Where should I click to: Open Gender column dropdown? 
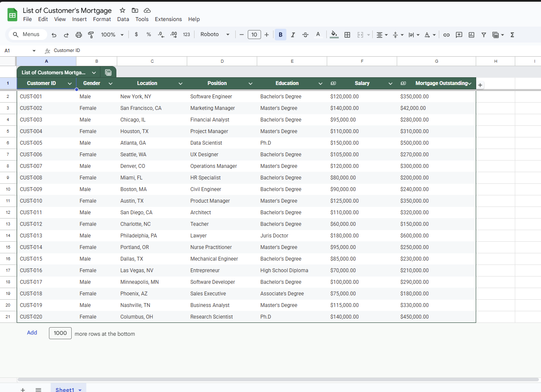pos(110,83)
